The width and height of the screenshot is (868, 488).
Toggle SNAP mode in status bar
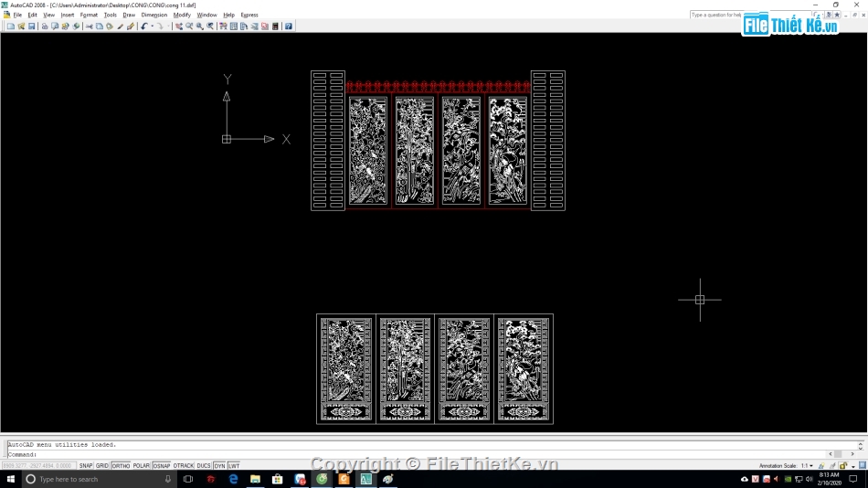86,466
